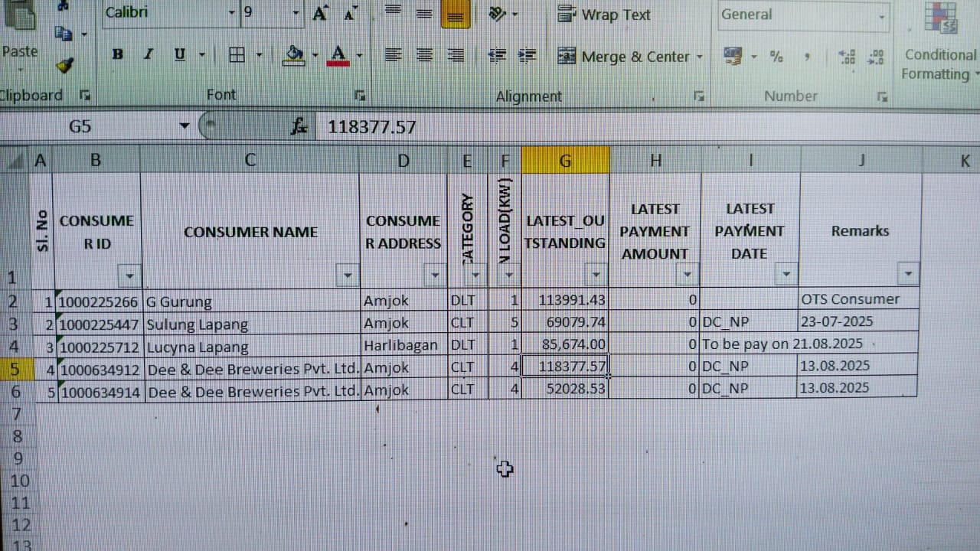Click the text Orientation icon

pos(497,14)
